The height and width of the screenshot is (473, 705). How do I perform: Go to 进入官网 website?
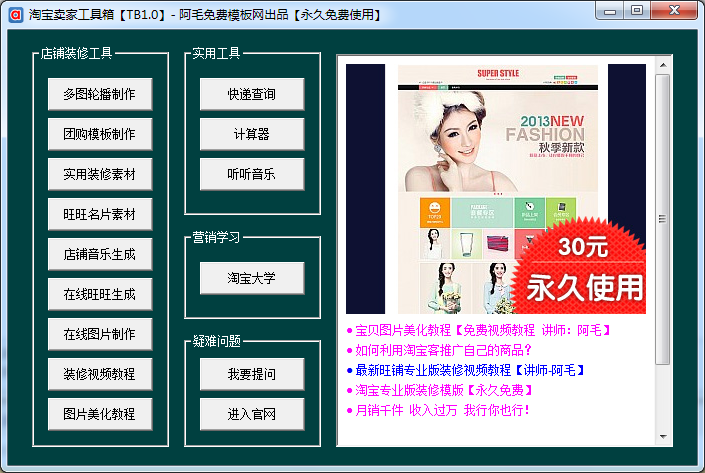pyautogui.click(x=252, y=414)
